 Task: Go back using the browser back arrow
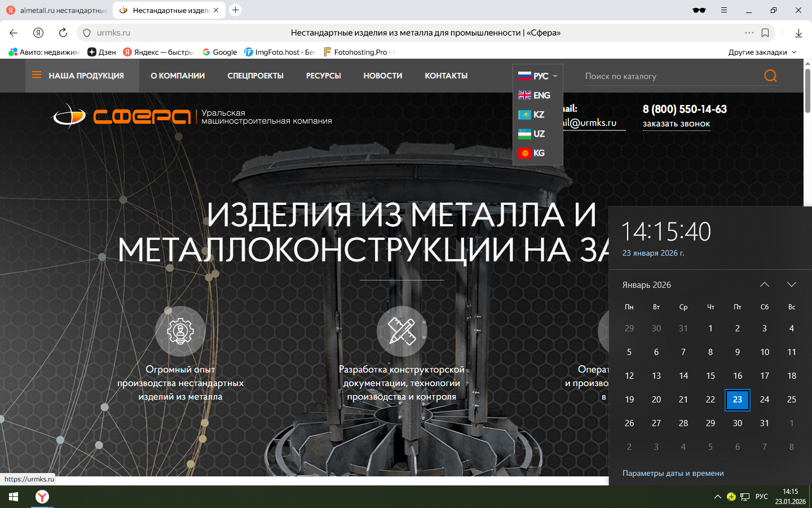14,33
